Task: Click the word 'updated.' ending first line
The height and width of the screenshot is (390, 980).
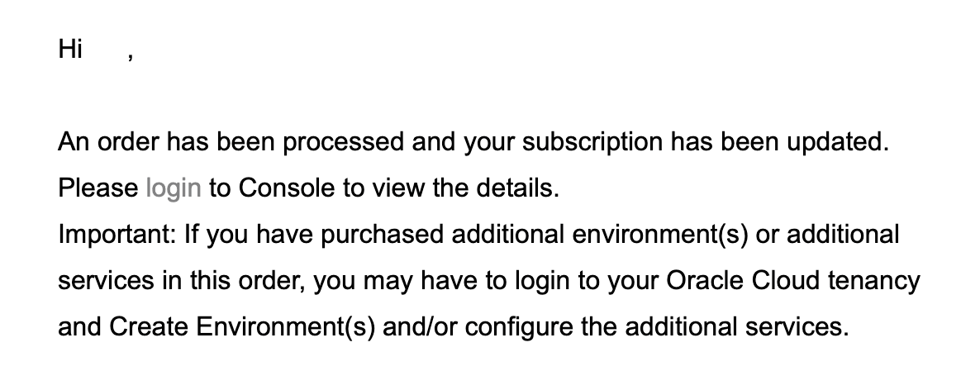Action: point(838,142)
